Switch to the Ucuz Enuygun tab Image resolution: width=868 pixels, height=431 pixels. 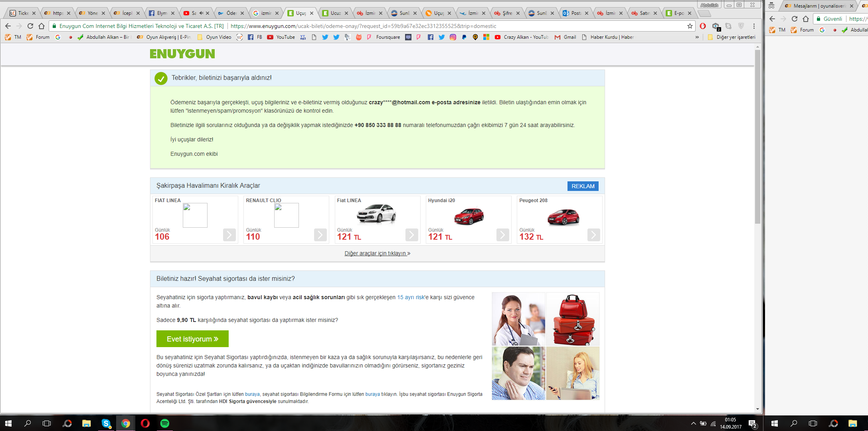[x=335, y=13]
